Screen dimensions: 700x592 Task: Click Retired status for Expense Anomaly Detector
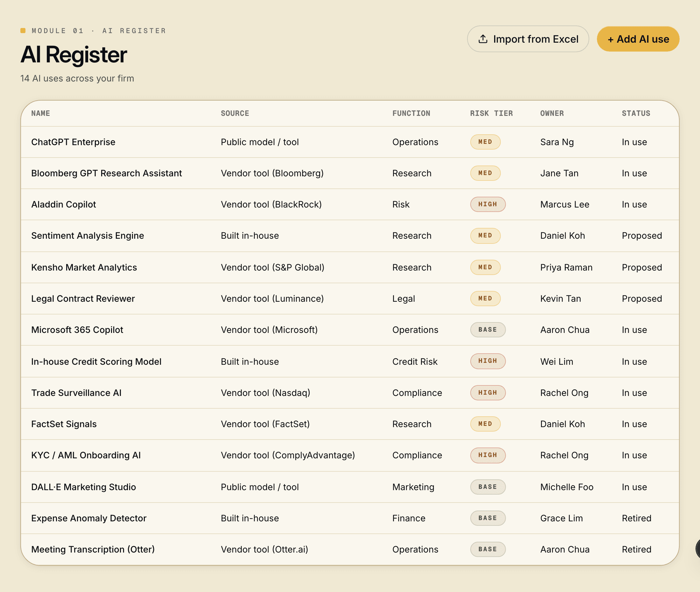pos(636,518)
